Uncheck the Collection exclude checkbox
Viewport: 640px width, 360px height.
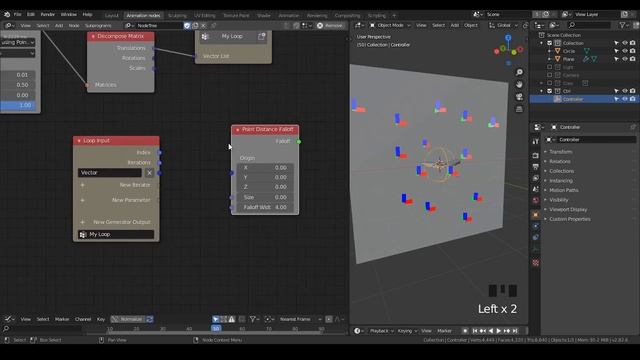click(549, 43)
